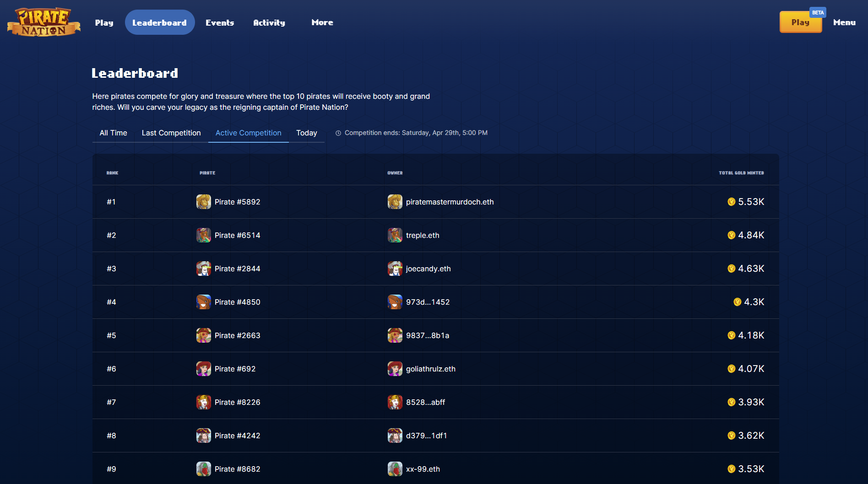Viewport: 868px width, 484px height.
Task: Click gold coin icon beside 5.53K
Action: click(731, 202)
